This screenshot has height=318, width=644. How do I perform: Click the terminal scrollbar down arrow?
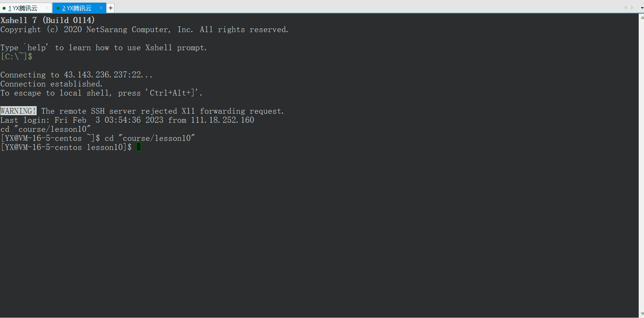point(641,314)
